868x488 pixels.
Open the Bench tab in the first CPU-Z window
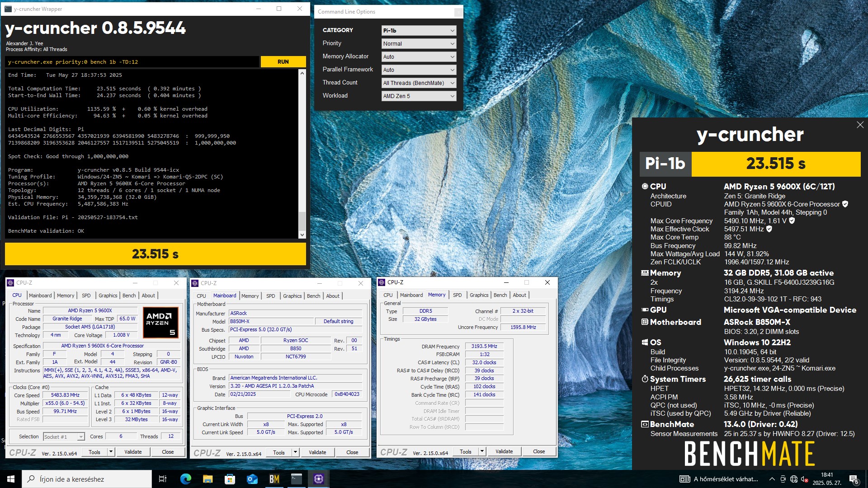tap(129, 296)
